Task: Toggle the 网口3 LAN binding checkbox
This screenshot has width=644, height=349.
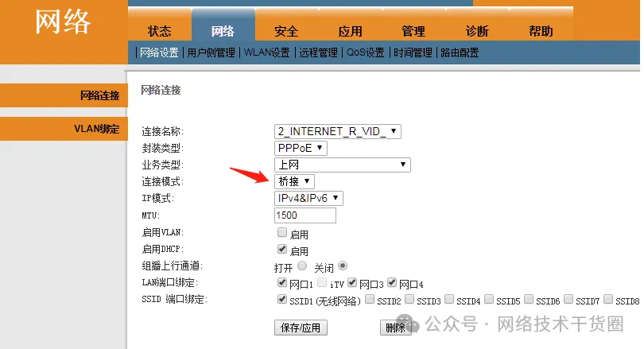Action: click(x=352, y=282)
